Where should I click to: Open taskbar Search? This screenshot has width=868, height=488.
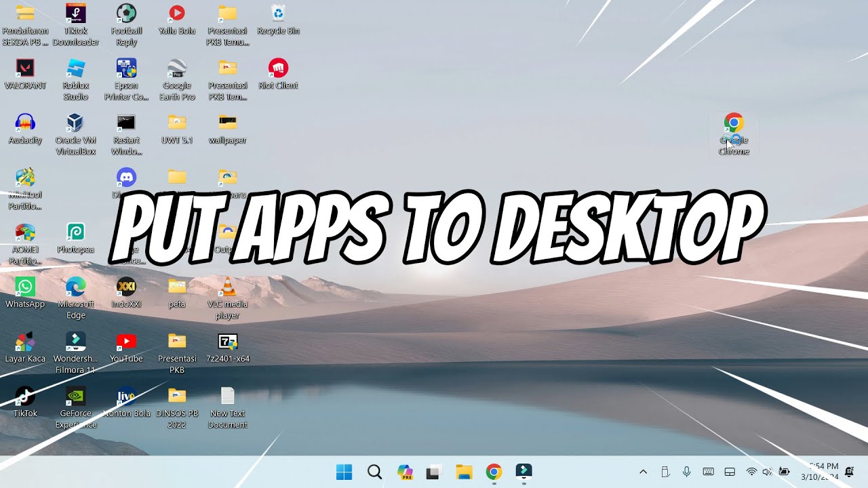pos(374,472)
